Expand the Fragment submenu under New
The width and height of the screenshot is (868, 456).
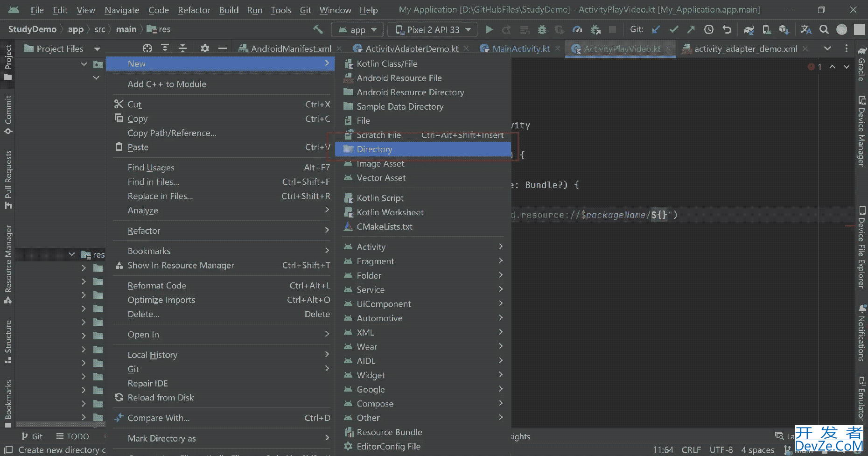coord(424,261)
